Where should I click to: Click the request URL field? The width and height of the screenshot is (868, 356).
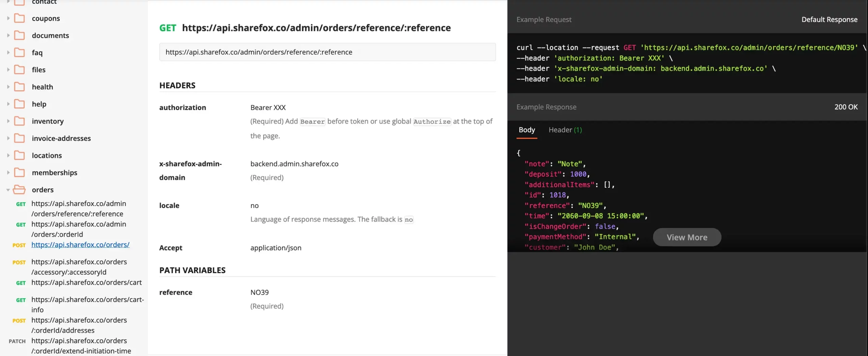(328, 52)
